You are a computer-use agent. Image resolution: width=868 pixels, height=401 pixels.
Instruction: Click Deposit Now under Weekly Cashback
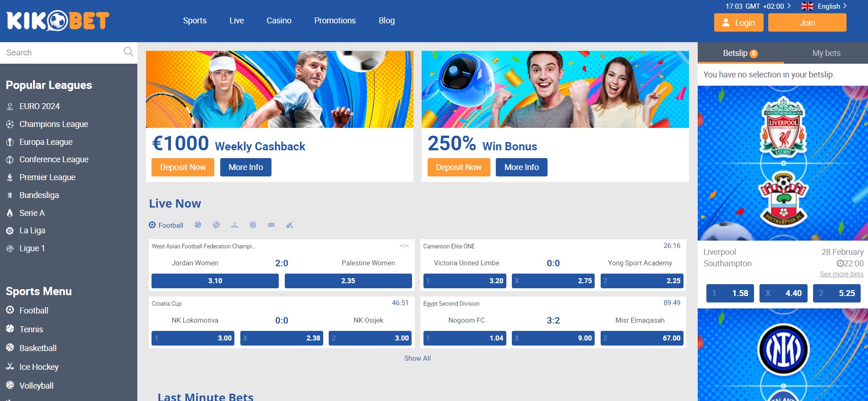point(183,167)
